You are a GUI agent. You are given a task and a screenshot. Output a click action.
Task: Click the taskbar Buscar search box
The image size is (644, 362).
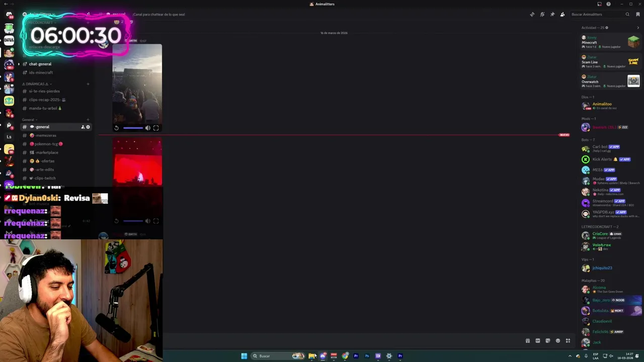click(x=278, y=356)
